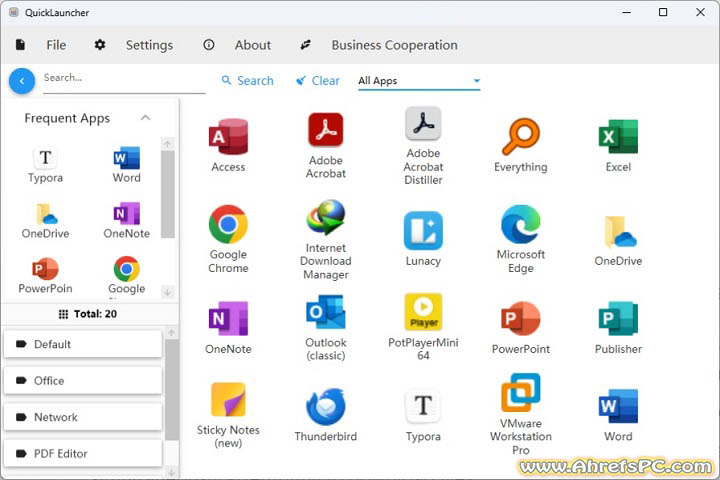Launch OneNote from main grid
This screenshot has height=480, width=720.
click(x=228, y=328)
